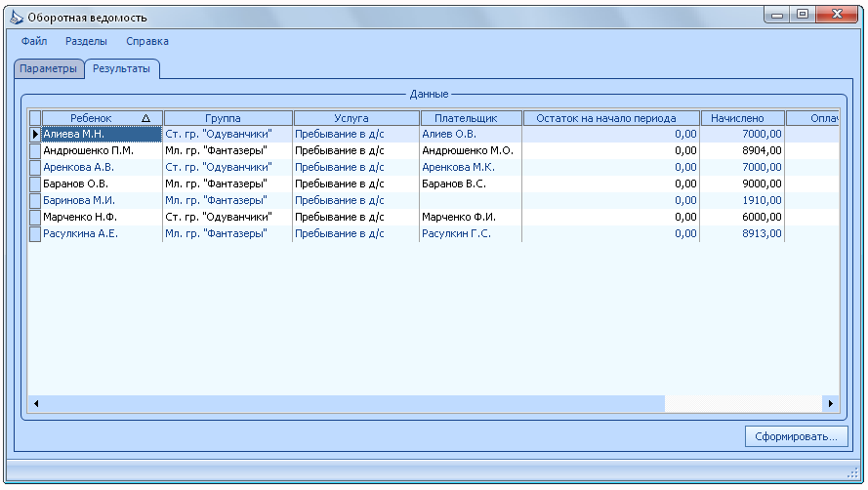Click the 9000,00 accrued amount
This screenshot has width=868, height=490.
coord(742,184)
